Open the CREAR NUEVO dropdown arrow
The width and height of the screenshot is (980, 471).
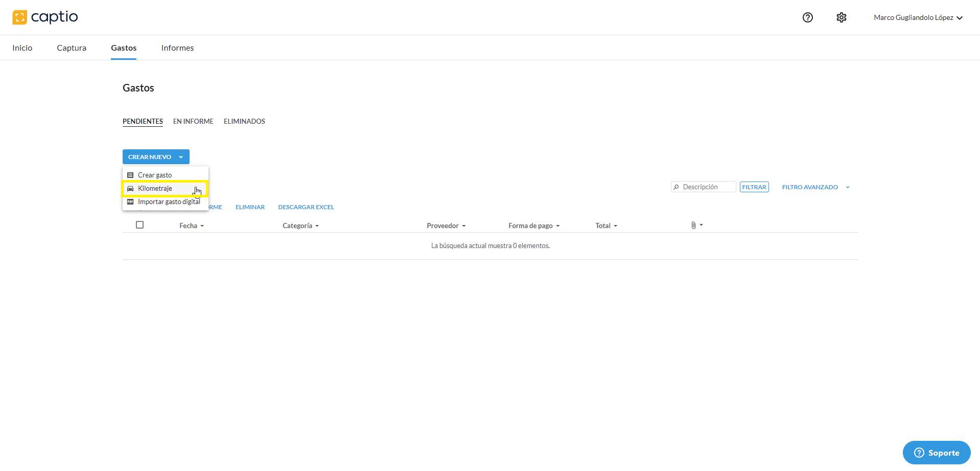click(x=181, y=157)
